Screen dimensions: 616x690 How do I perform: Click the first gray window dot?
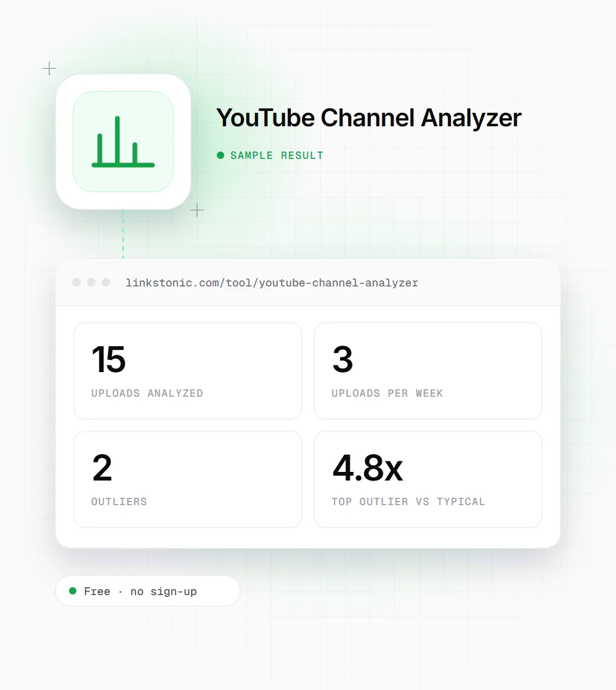click(x=76, y=282)
